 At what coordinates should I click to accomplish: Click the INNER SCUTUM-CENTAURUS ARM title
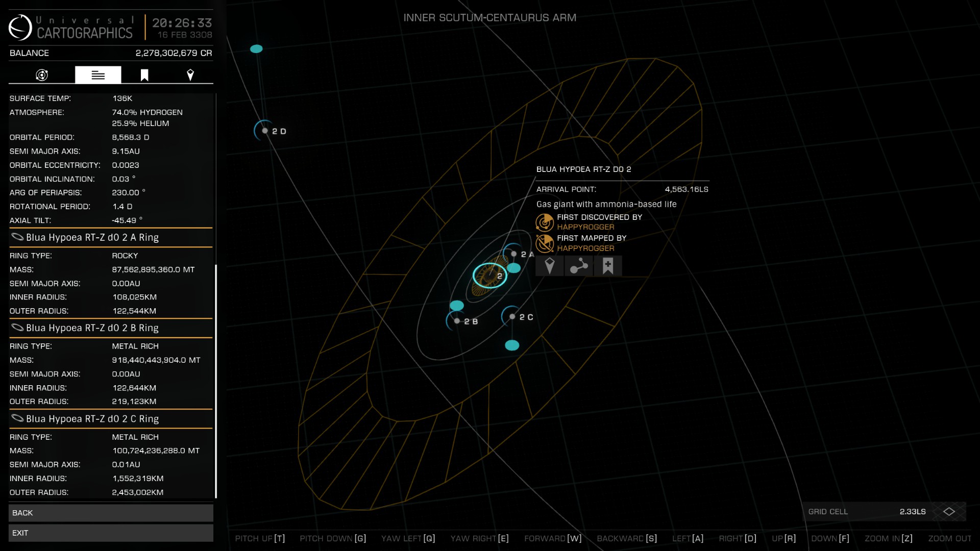tap(489, 17)
